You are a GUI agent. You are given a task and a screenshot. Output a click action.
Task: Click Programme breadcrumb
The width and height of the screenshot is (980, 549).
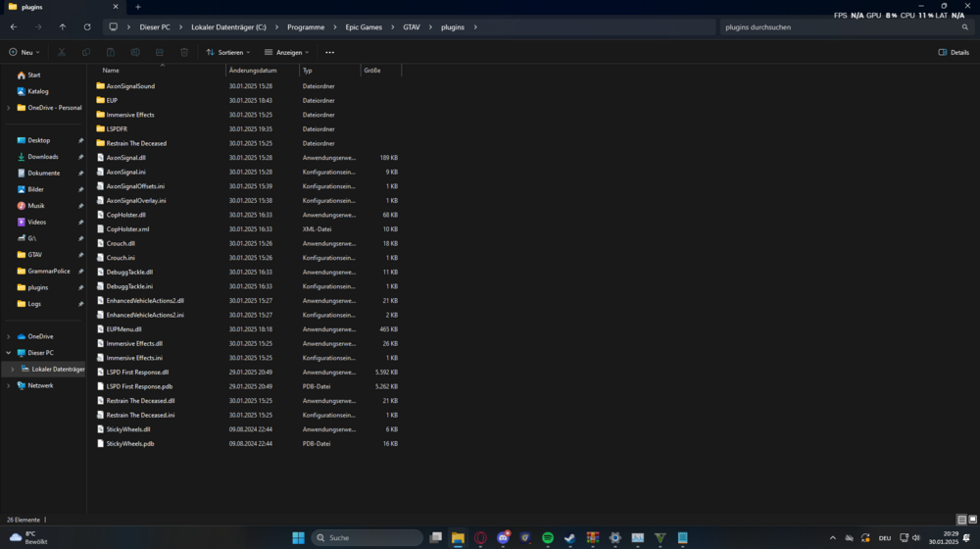tap(306, 27)
